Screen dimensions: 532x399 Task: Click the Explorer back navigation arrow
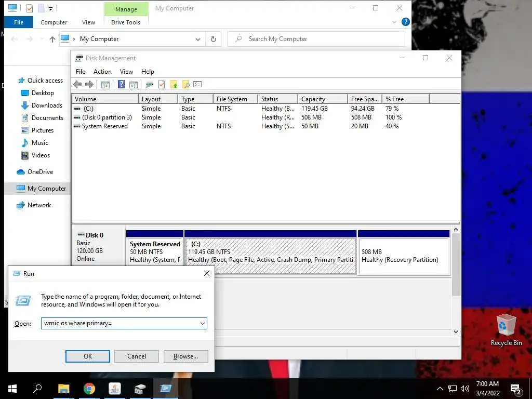click(14, 39)
